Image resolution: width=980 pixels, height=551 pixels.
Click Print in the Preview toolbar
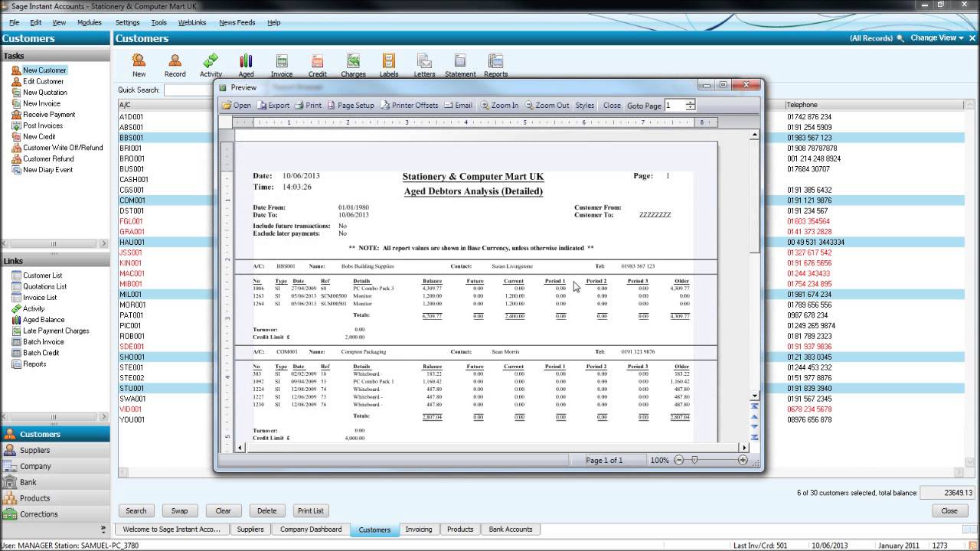309,106
